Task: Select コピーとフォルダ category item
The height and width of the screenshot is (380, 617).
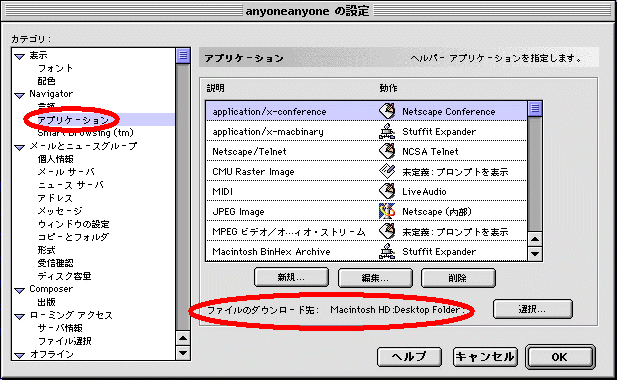Action: point(73,237)
